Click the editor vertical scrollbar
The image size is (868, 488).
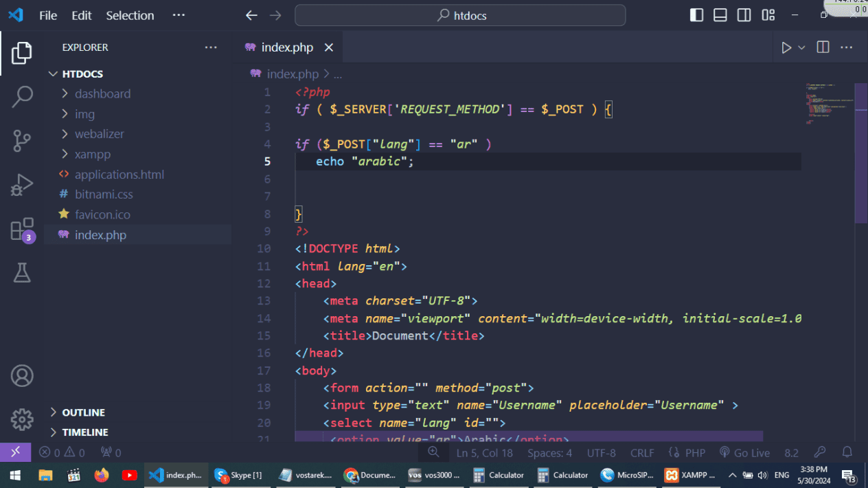861,153
